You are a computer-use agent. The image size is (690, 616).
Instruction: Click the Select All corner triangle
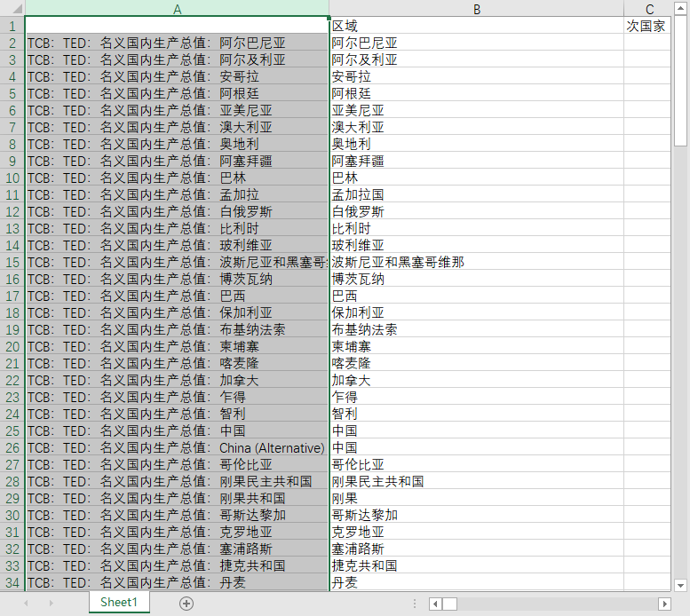click(17, 8)
